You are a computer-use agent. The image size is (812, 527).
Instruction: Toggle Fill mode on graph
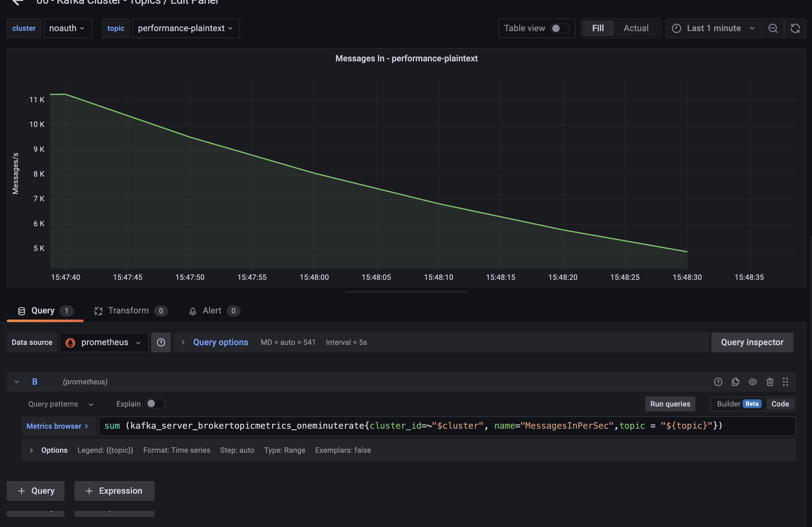[x=597, y=28]
